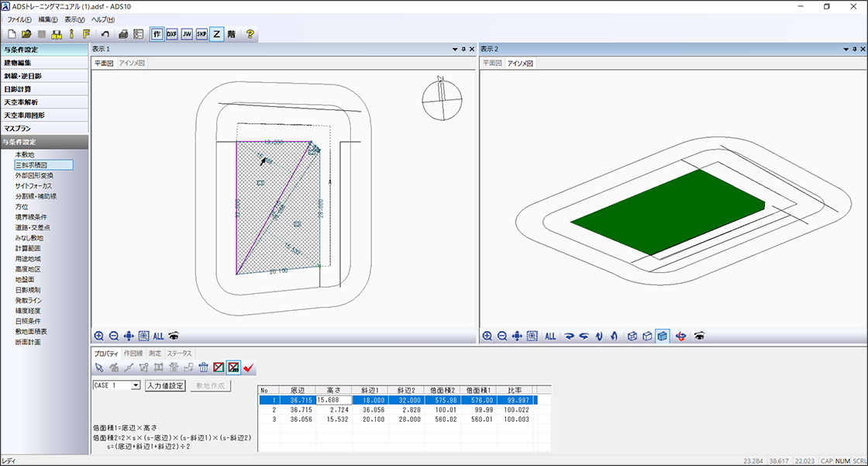Click ALL to fit the 表示2 view

pyautogui.click(x=550, y=336)
